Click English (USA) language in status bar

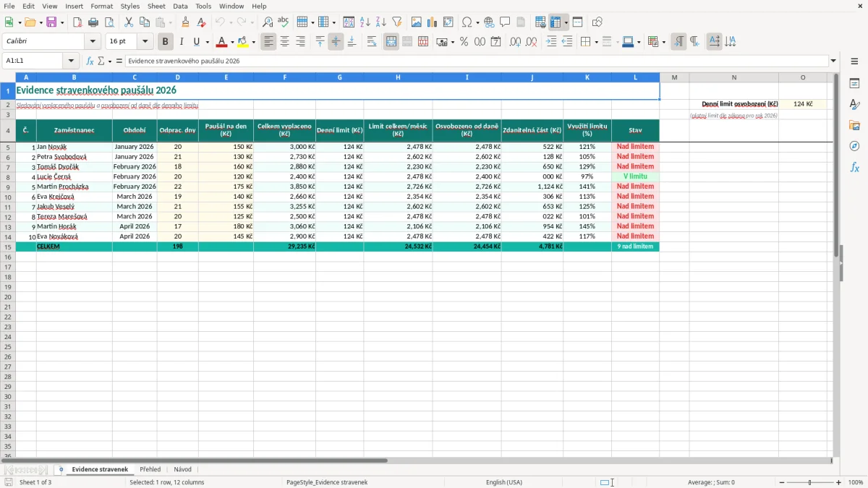(504, 482)
